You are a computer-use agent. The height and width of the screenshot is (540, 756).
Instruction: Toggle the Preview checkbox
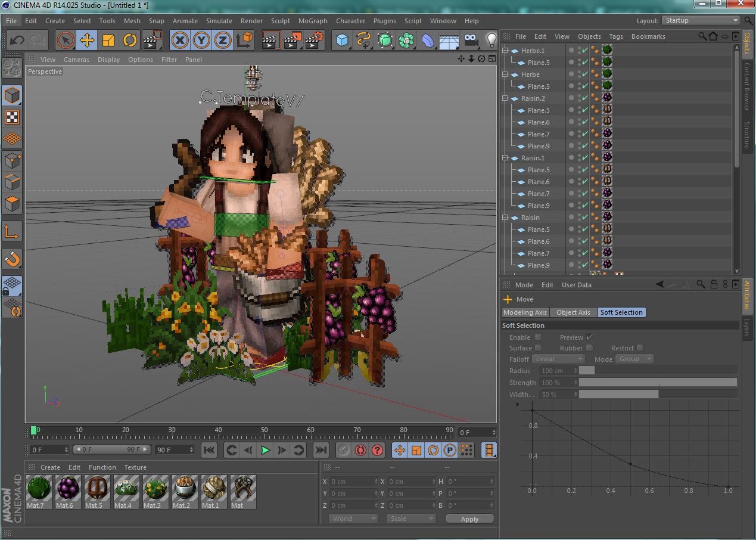[590, 337]
